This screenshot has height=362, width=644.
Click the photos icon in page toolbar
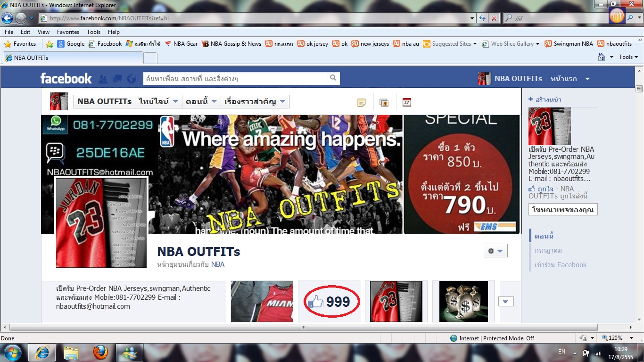[384, 102]
